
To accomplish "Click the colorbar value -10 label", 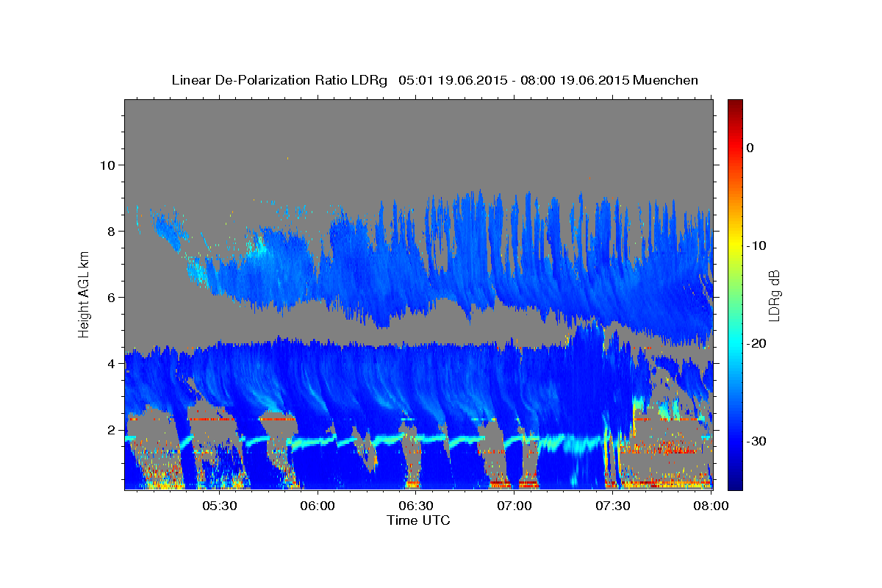I will click(756, 245).
